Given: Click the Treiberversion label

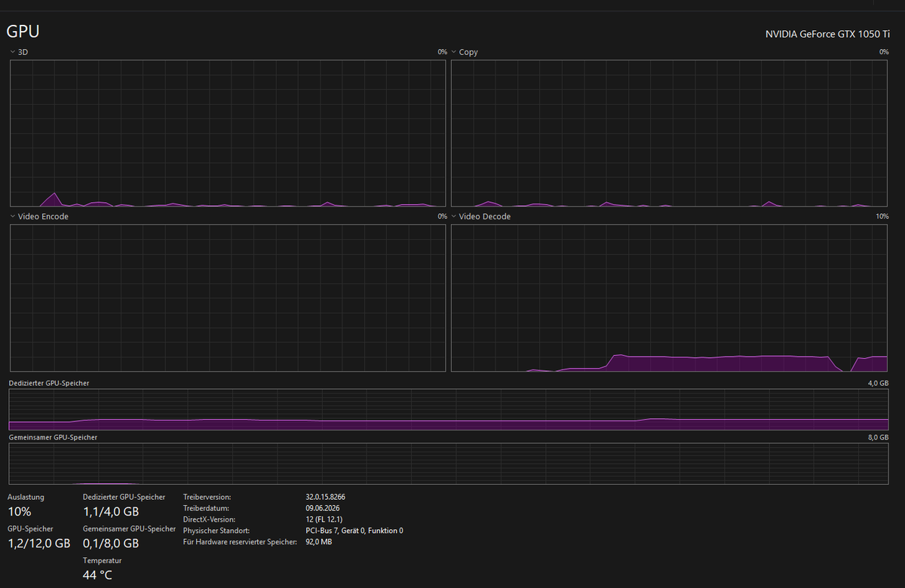Looking at the screenshot, I should 207,497.
